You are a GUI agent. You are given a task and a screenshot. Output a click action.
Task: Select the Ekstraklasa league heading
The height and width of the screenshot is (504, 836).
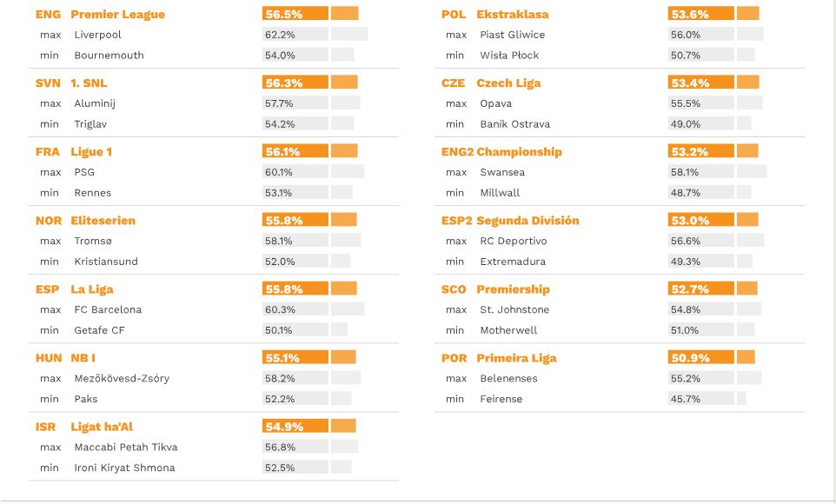pyautogui.click(x=512, y=14)
